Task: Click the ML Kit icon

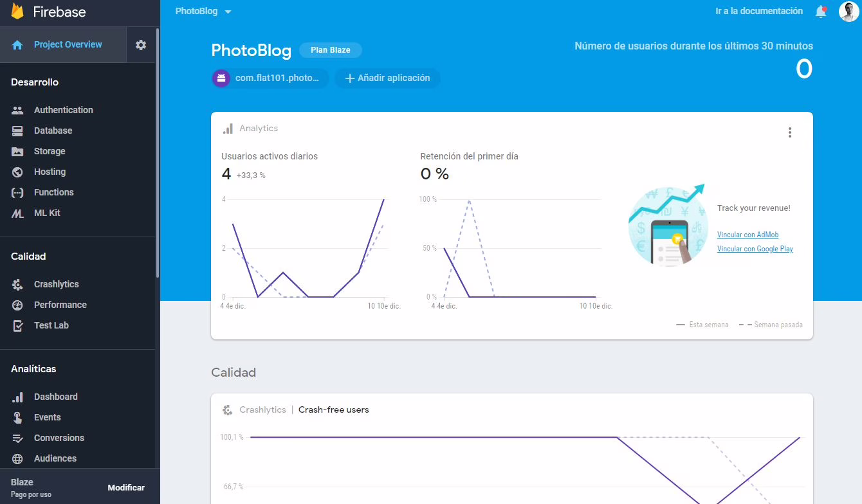Action: tap(18, 213)
